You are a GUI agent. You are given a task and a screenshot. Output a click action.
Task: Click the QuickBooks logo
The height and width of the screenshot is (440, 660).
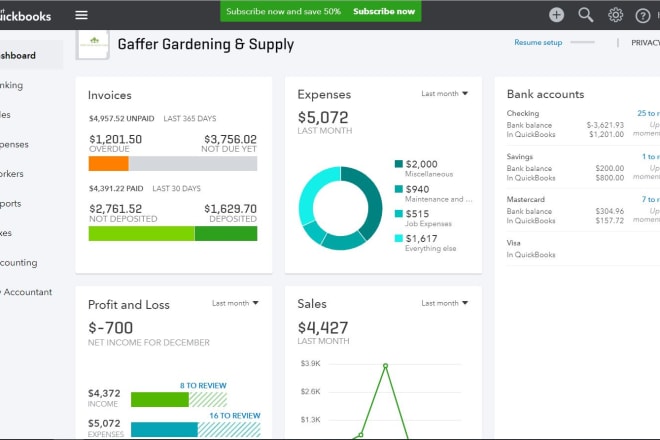[x=24, y=16]
